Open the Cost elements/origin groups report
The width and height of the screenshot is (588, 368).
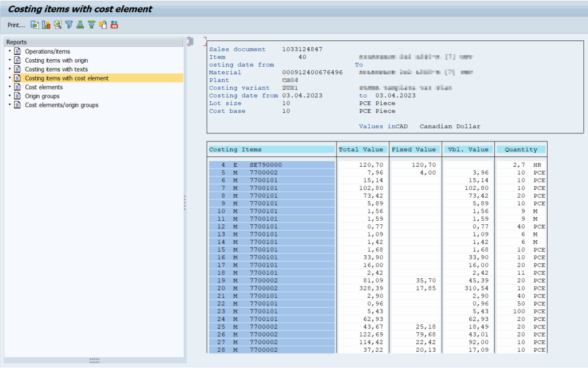tap(61, 105)
